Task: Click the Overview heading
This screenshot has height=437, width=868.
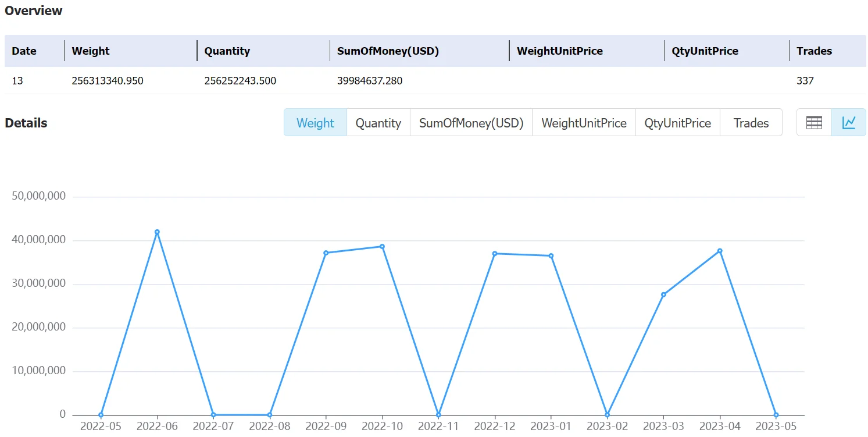Action: 34,10
